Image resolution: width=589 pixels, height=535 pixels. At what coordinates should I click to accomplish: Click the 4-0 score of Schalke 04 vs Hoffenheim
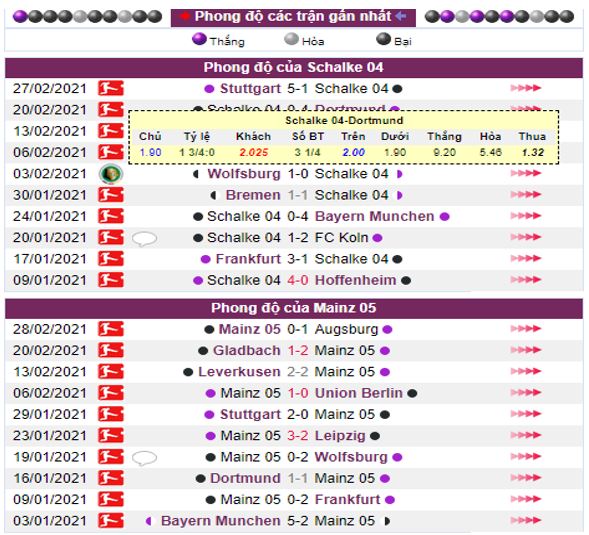click(298, 280)
